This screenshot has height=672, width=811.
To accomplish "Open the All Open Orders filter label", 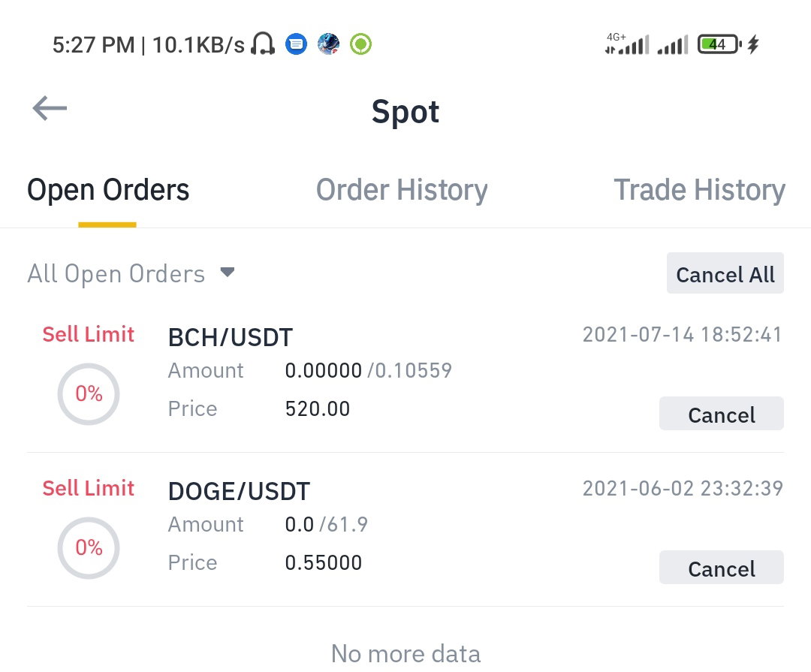I will 116,273.
